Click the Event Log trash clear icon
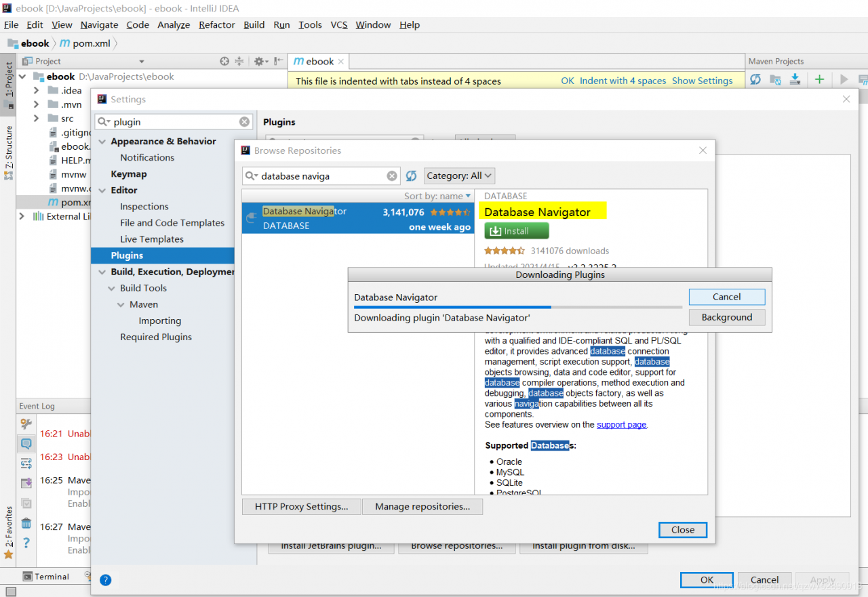The image size is (868, 597). tap(26, 523)
